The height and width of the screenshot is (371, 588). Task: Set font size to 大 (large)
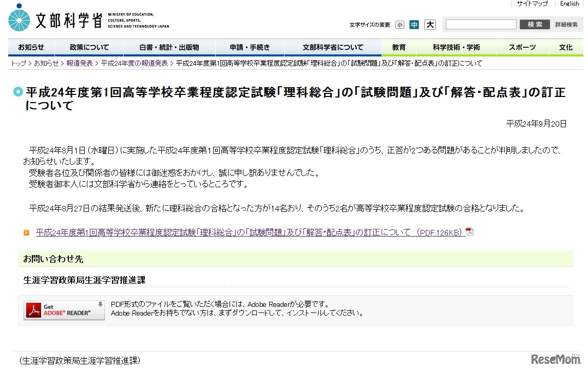coord(430,24)
